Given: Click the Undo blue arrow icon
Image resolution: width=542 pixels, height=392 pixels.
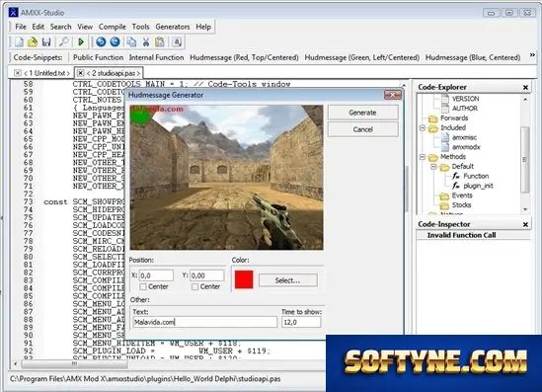Looking at the screenshot, I should click(101, 42).
